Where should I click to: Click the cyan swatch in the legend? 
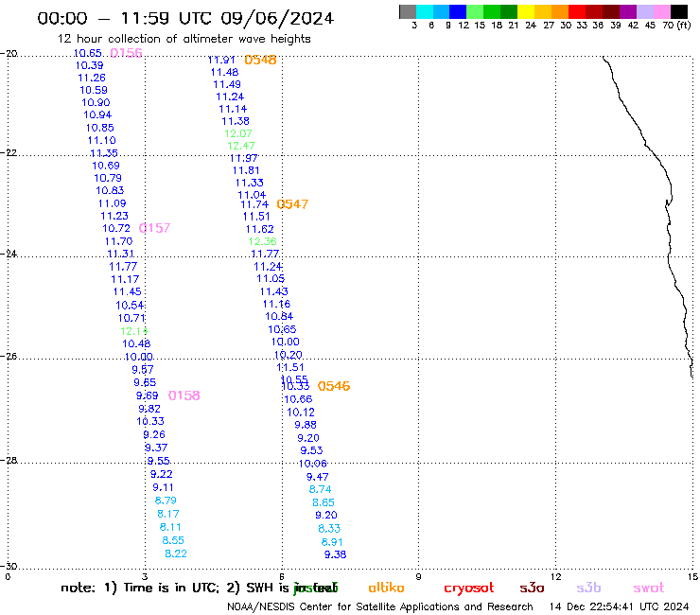(x=425, y=11)
